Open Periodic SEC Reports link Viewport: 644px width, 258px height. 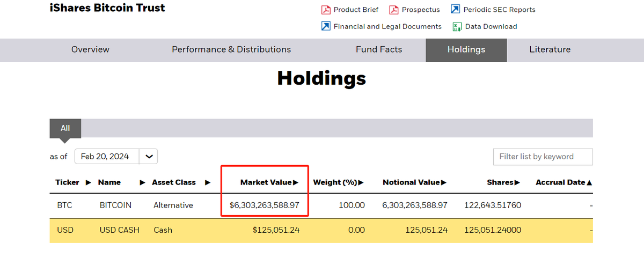(x=500, y=10)
